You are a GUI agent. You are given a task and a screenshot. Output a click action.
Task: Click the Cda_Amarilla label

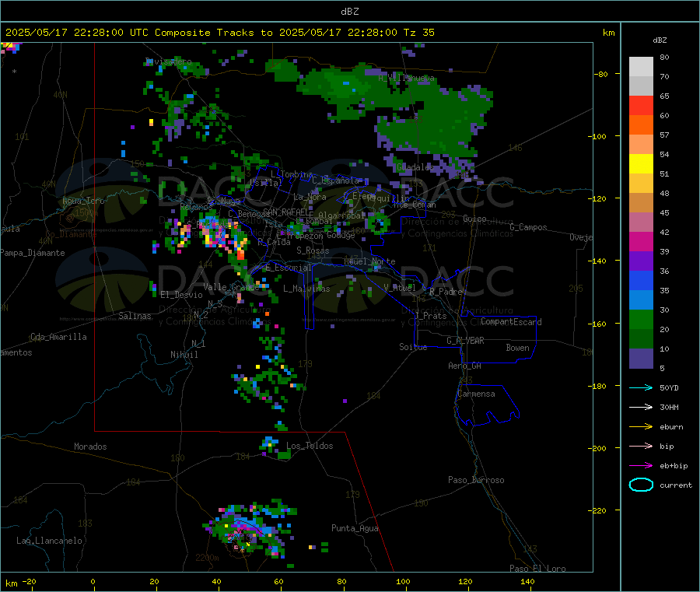point(58,337)
